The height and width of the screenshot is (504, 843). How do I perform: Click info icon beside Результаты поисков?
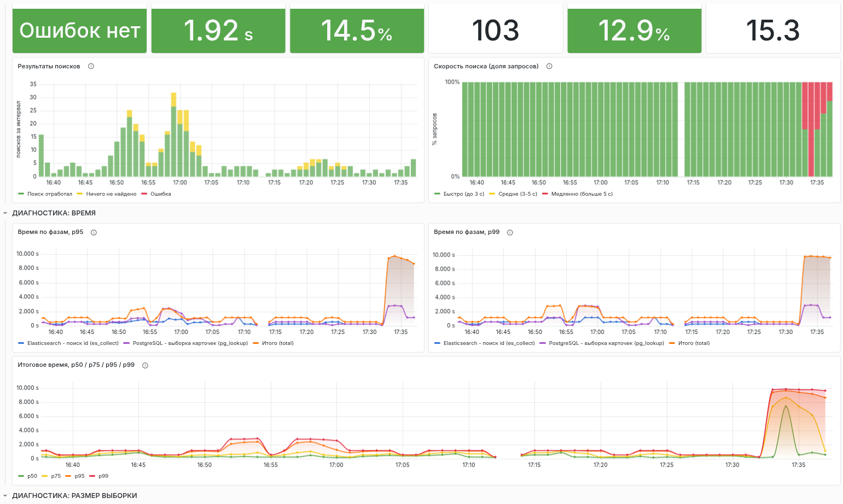(x=91, y=66)
